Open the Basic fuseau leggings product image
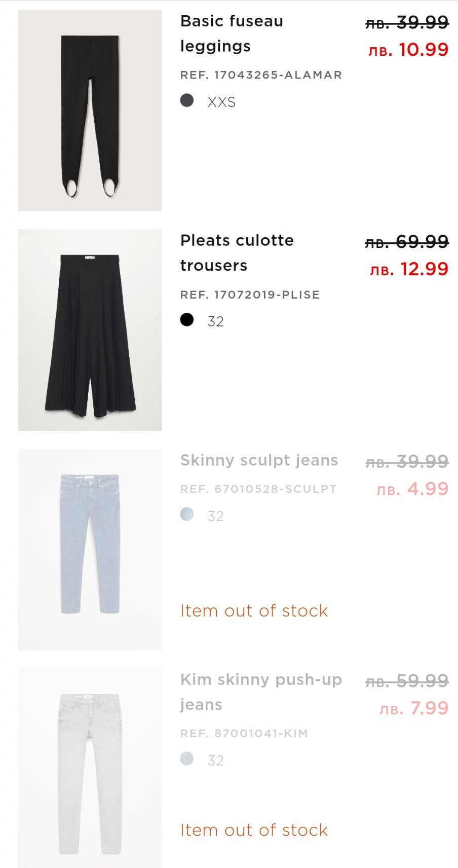Viewport: 458px width, 868px height. (90, 111)
